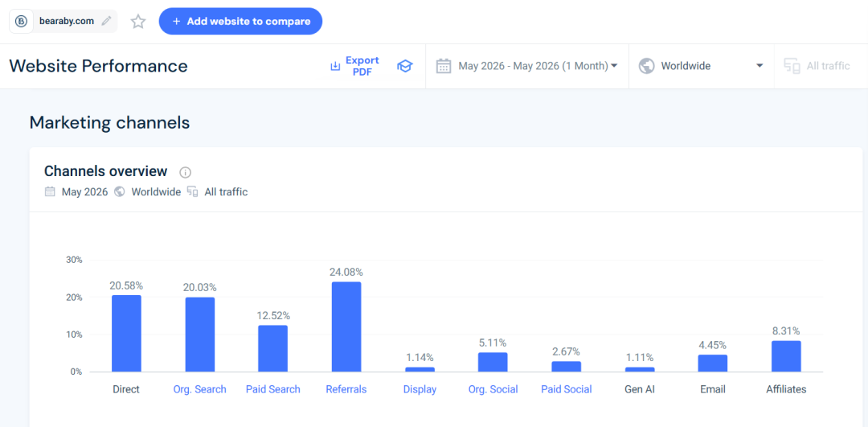Click the devices icon beside All traffic
The image size is (868, 427).
(x=792, y=66)
